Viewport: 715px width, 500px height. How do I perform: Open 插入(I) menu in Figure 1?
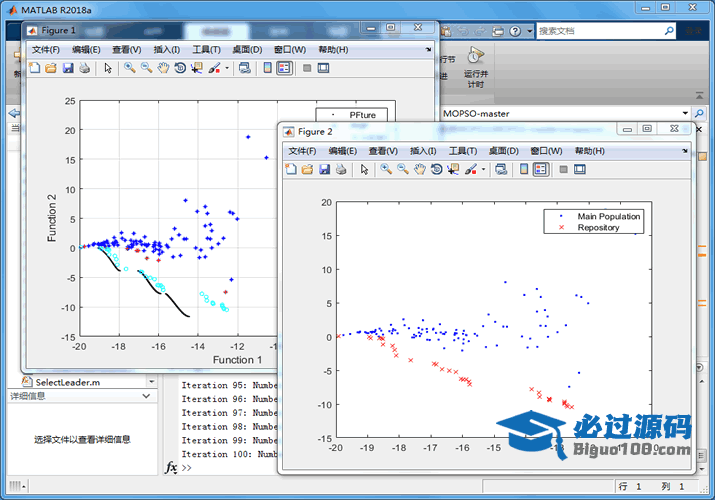pyautogui.click(x=166, y=50)
